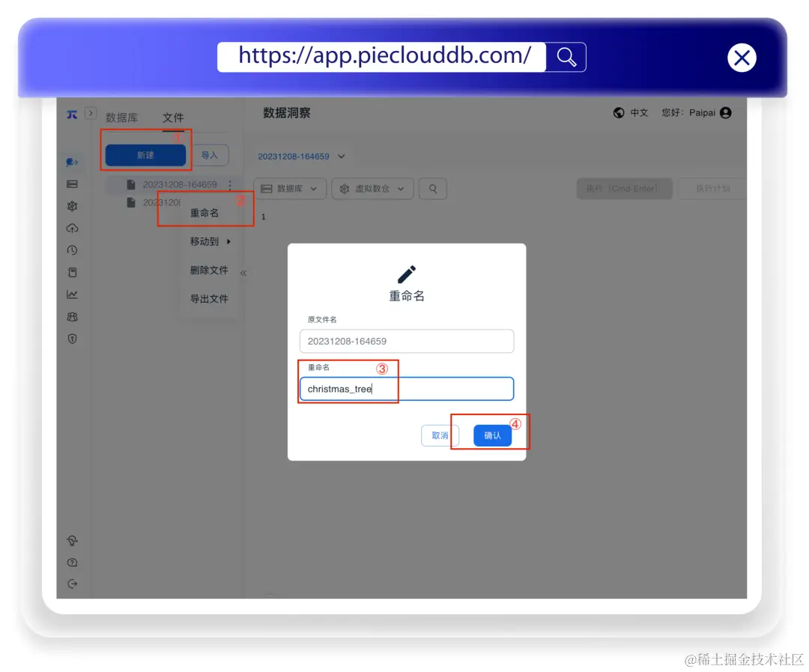809x672 pixels.
Task: Click 确认 in the rename dialog
Action: pyautogui.click(x=492, y=435)
